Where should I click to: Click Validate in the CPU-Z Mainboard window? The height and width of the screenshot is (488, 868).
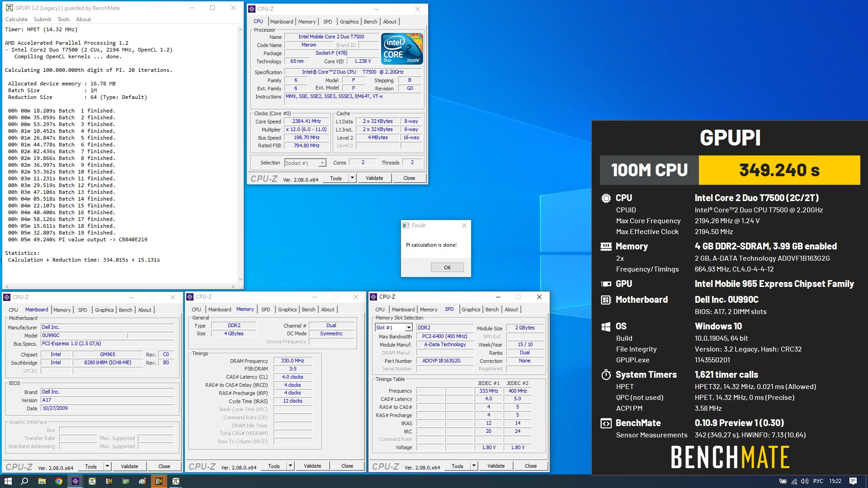(129, 466)
